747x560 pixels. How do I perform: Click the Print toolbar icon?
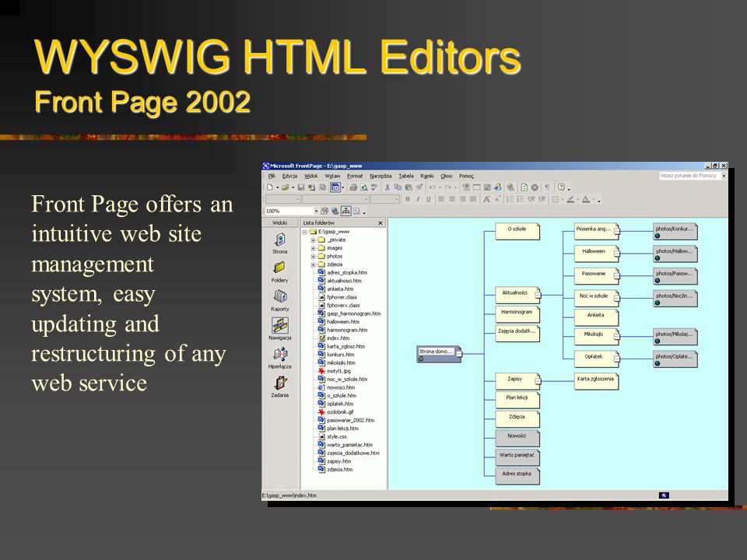[353, 187]
